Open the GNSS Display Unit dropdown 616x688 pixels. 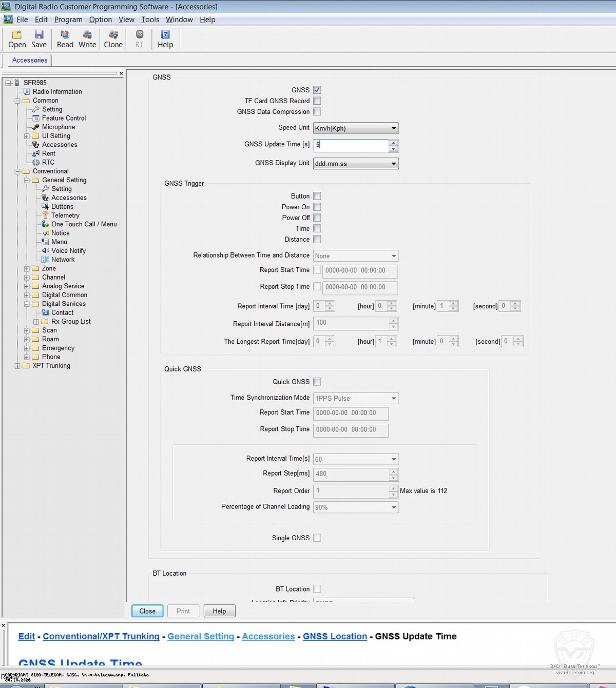356,164
